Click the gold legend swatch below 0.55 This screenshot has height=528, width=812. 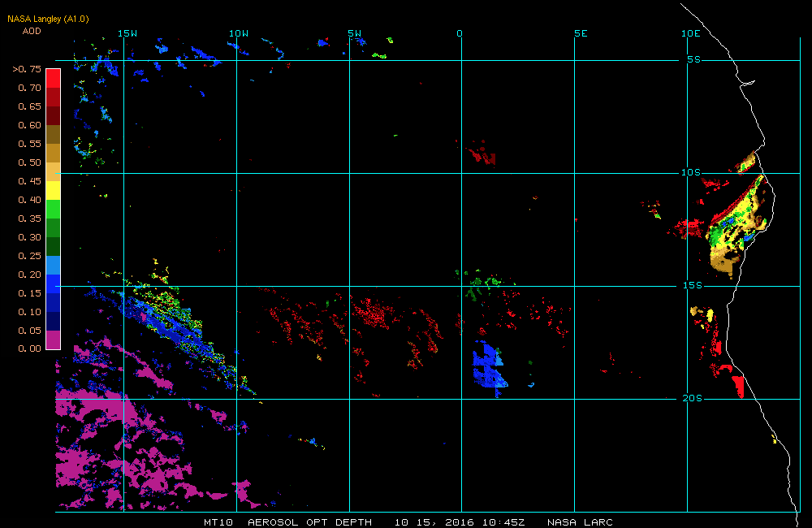[54, 153]
